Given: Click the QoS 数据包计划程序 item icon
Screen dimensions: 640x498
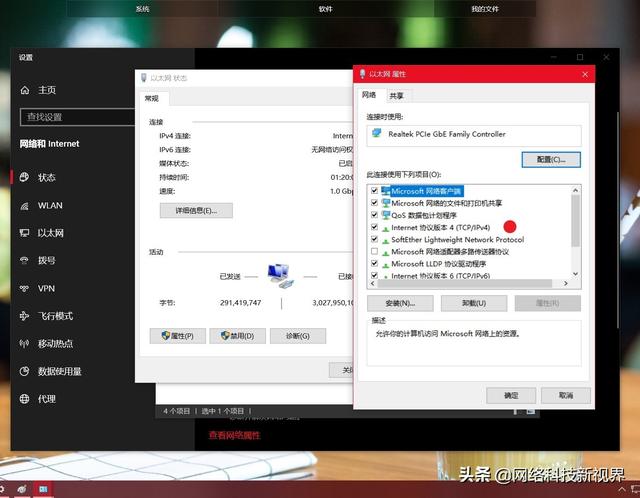Looking at the screenshot, I should (x=385, y=215).
